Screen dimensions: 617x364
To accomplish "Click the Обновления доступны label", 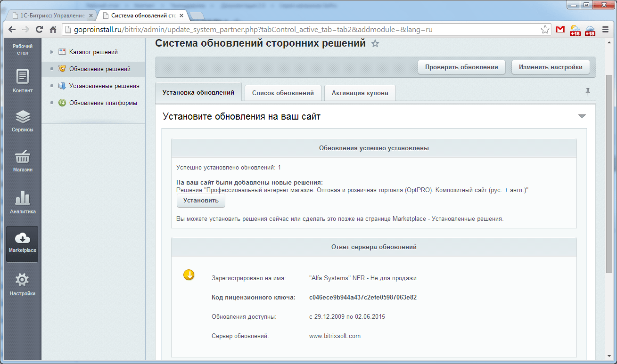I will [244, 316].
